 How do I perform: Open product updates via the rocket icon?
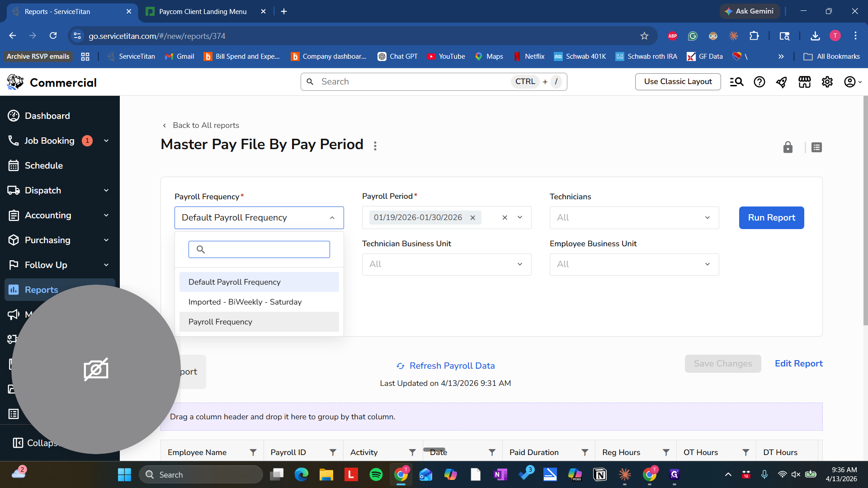[782, 82]
